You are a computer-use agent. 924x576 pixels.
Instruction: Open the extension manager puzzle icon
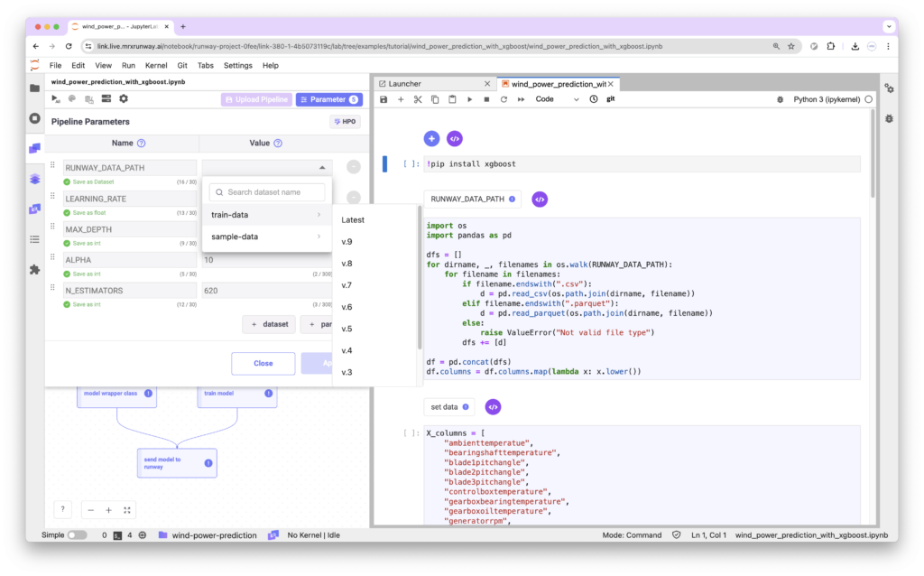(x=35, y=269)
